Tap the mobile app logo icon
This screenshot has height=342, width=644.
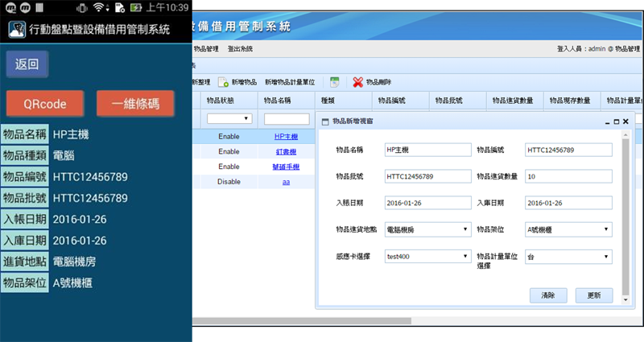(16, 29)
